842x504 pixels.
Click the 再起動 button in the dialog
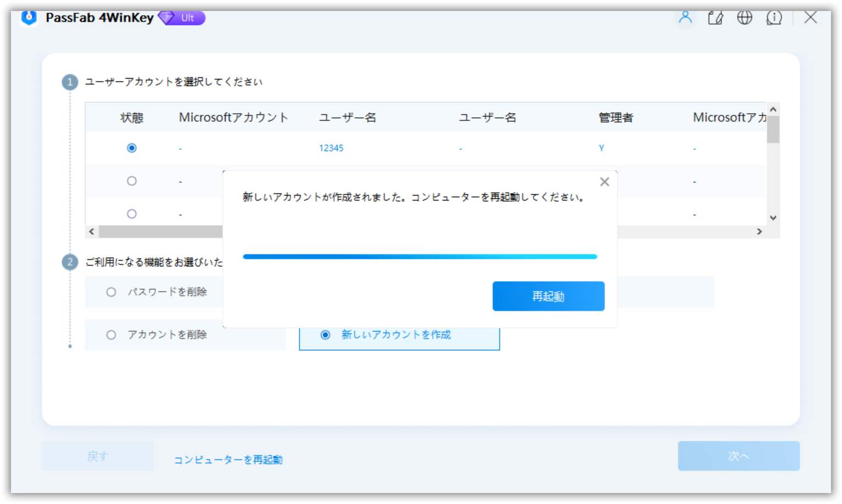pos(548,296)
